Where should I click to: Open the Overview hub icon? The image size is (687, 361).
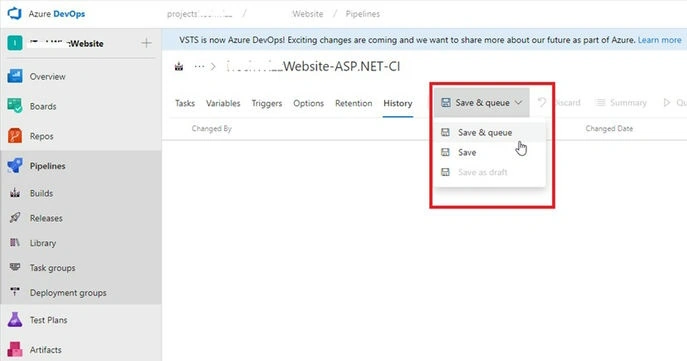coord(15,76)
